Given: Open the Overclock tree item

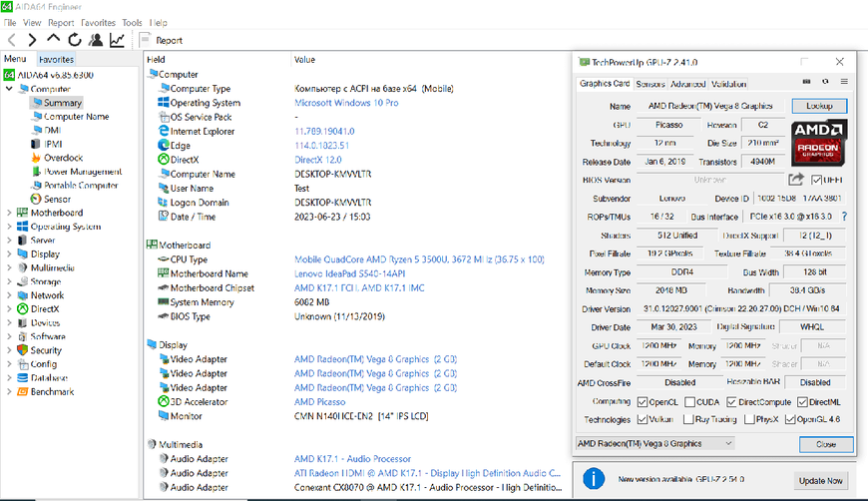Looking at the screenshot, I should pyautogui.click(x=63, y=158).
